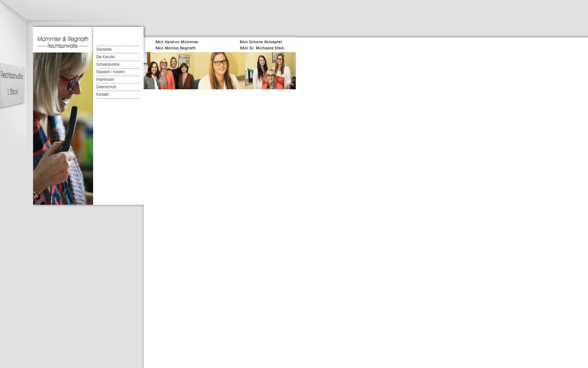Click the Rechtsanwälte 1. Stock wall sign
Screen dimensions: 588x368
coord(12,84)
